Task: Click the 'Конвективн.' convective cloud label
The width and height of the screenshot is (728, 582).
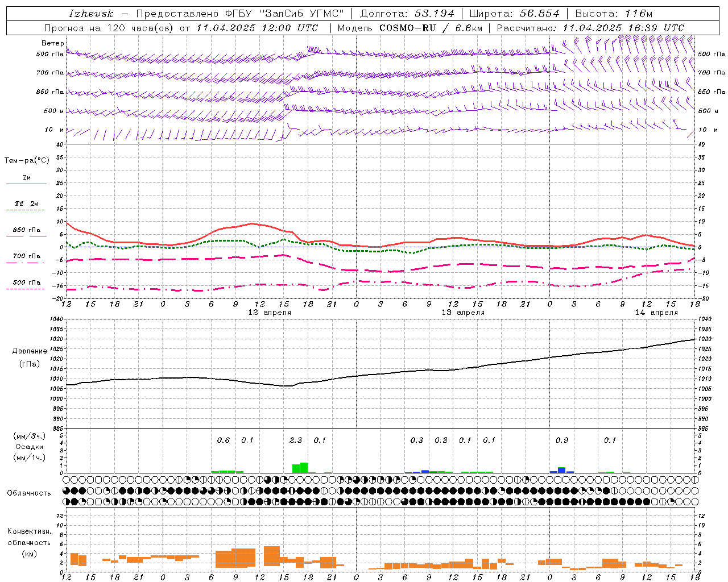Action: pyautogui.click(x=30, y=531)
